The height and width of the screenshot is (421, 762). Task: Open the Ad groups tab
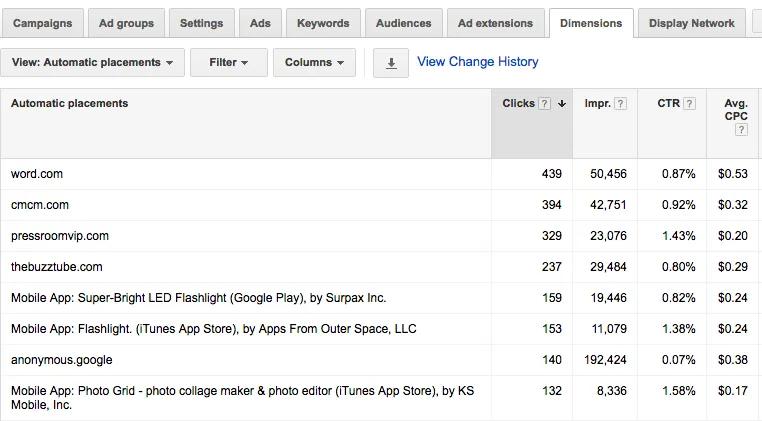[126, 23]
